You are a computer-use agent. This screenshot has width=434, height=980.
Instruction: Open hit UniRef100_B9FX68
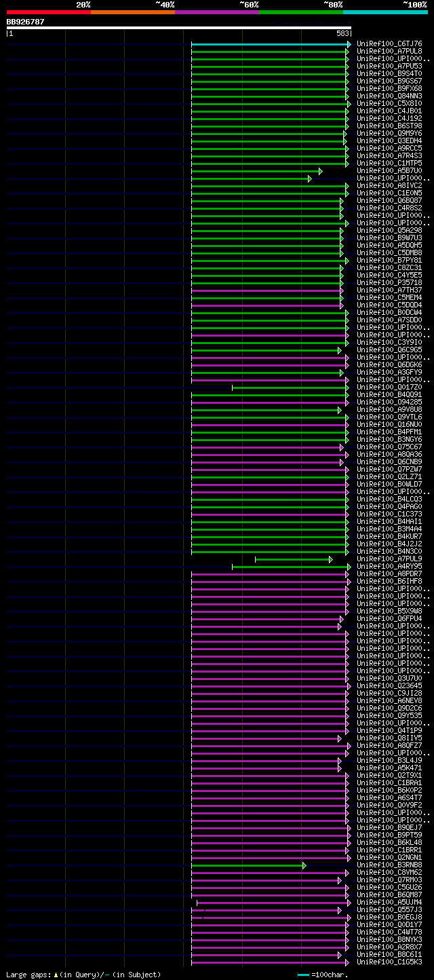point(389,88)
